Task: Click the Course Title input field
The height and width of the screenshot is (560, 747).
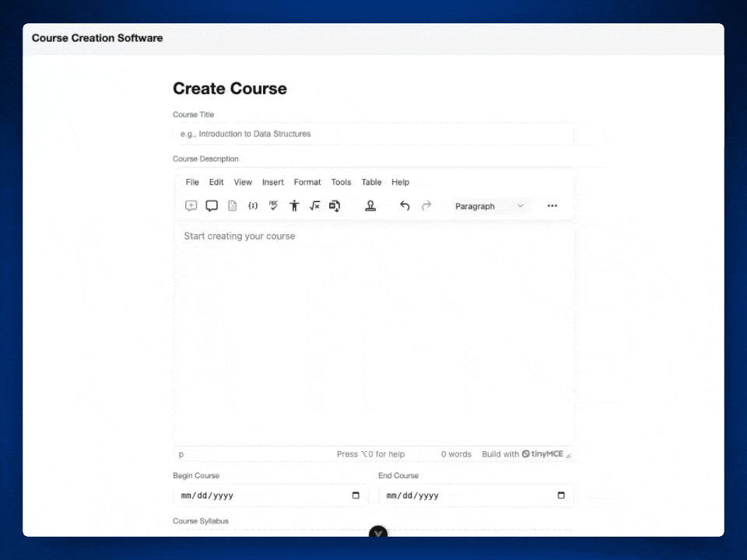Action: point(373,133)
